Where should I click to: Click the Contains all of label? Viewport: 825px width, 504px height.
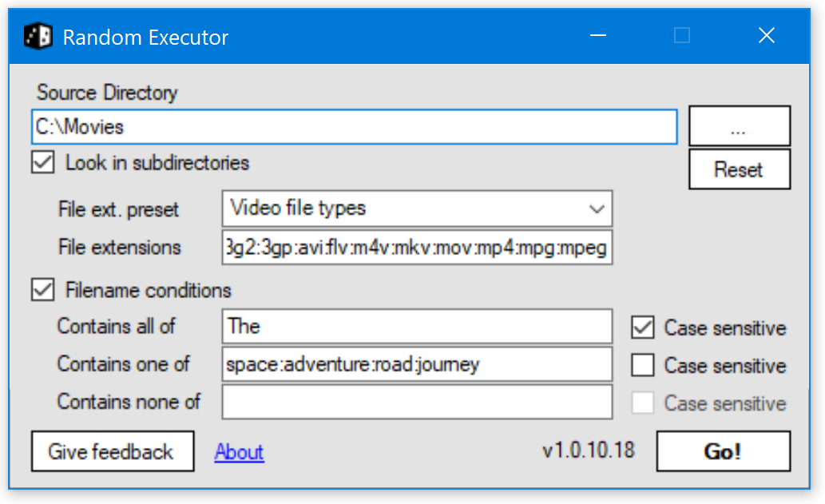116,326
